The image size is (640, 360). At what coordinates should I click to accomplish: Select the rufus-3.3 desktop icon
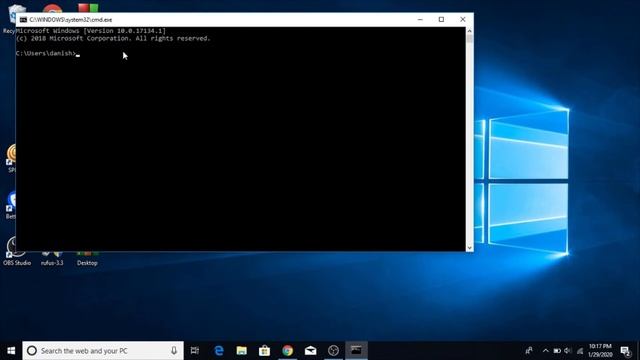click(52, 258)
